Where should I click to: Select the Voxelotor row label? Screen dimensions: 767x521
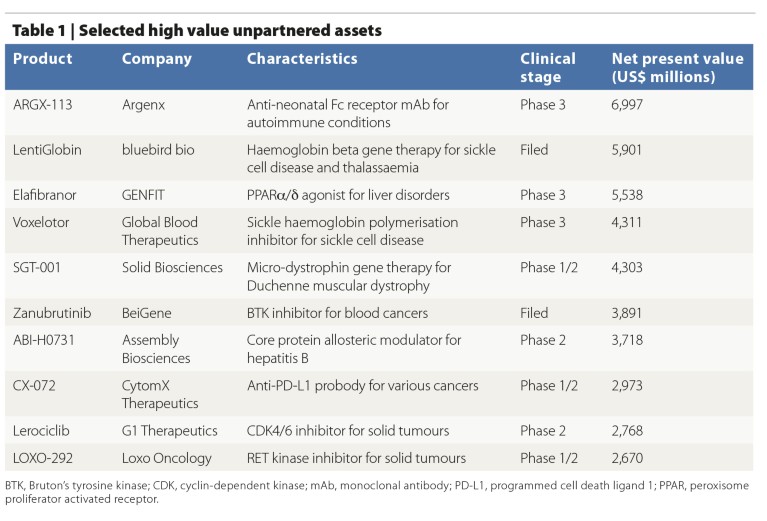42,222
